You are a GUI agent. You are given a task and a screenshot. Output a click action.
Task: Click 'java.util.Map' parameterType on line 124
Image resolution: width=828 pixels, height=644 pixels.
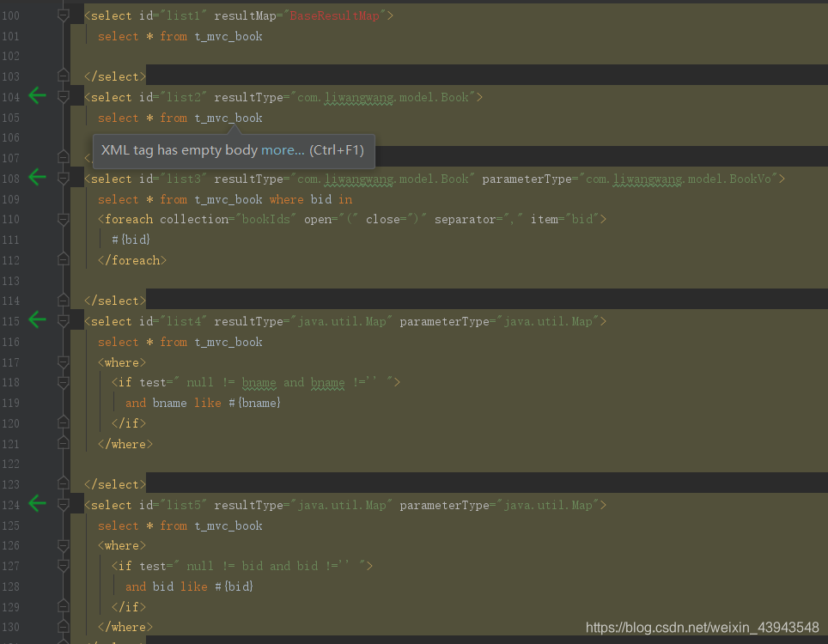(x=548, y=505)
